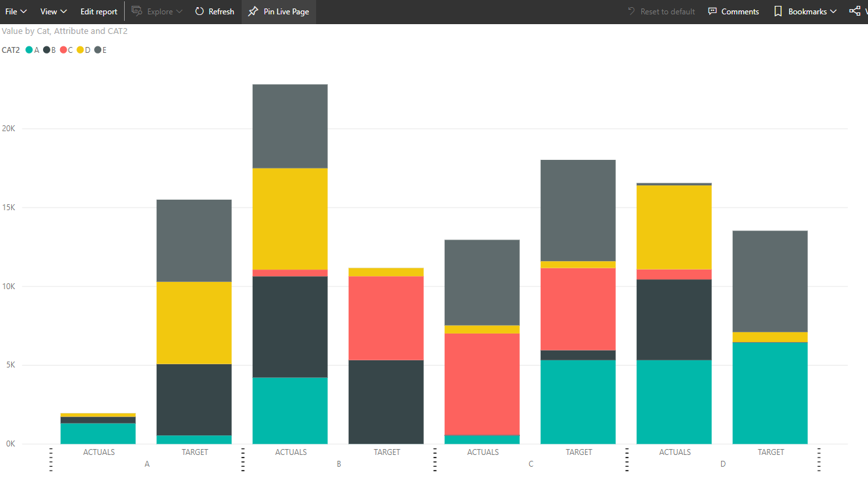Open the Comments pane
The image size is (868, 483).
pyautogui.click(x=733, y=12)
